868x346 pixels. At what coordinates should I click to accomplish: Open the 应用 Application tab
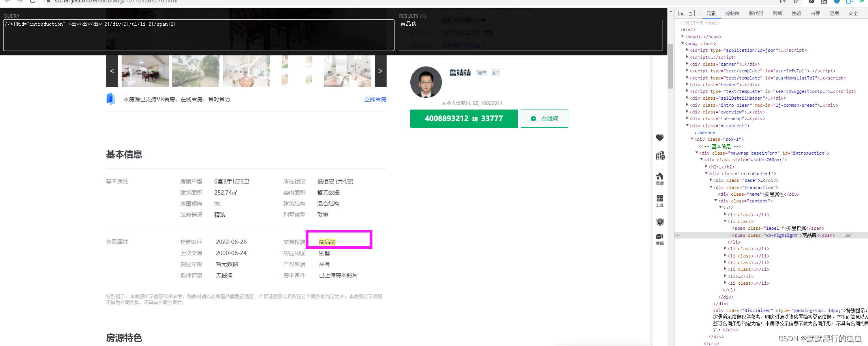(x=834, y=13)
